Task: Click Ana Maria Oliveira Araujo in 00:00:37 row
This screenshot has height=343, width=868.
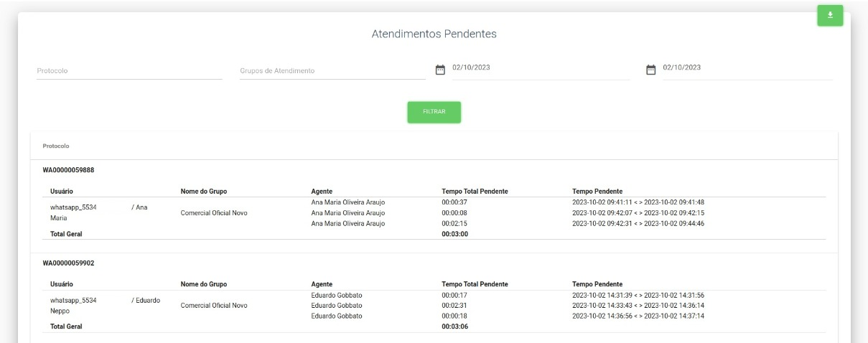Action: point(348,202)
